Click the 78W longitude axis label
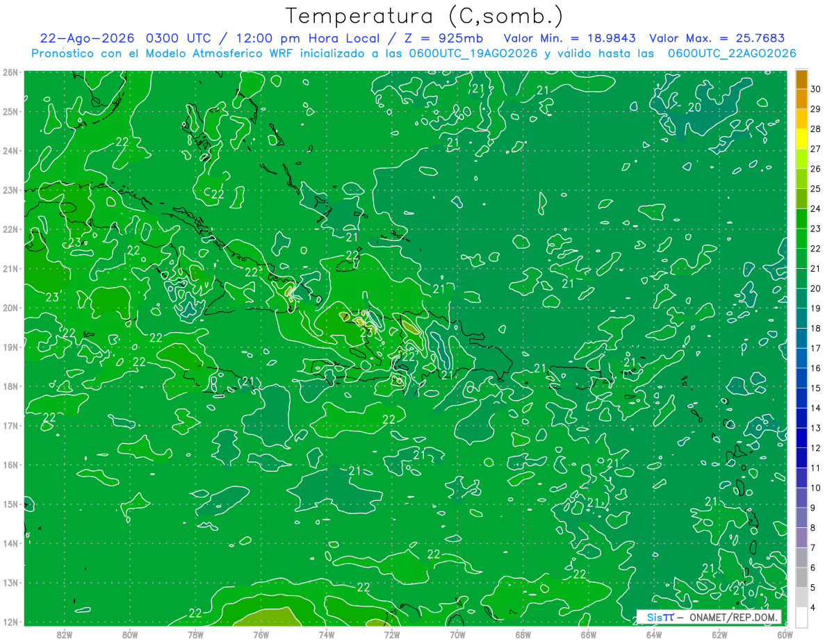Viewport: 834px width, 644px height. 195,634
